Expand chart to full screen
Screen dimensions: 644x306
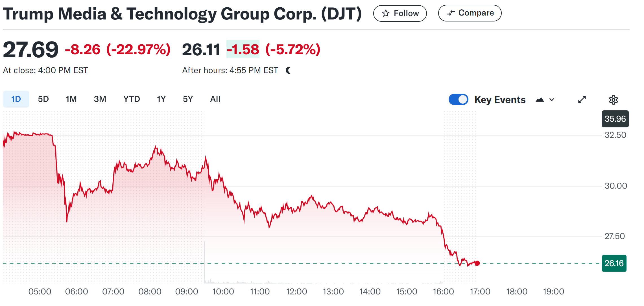tap(582, 100)
